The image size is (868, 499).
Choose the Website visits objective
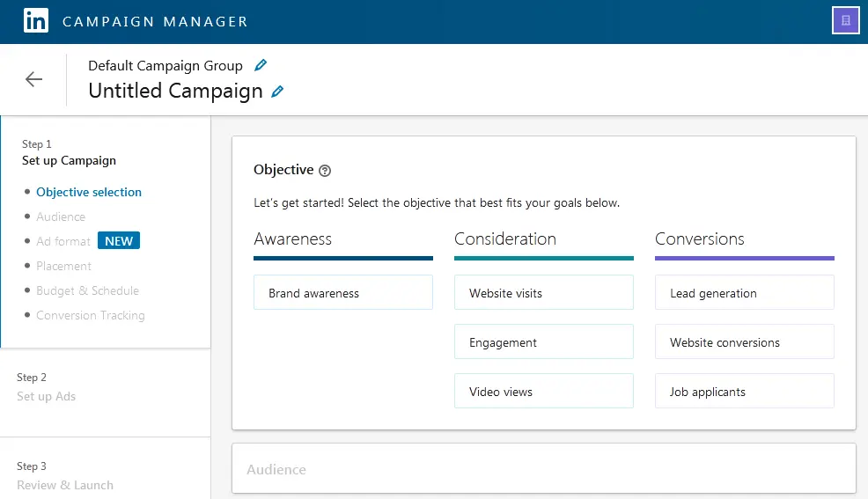pos(543,293)
